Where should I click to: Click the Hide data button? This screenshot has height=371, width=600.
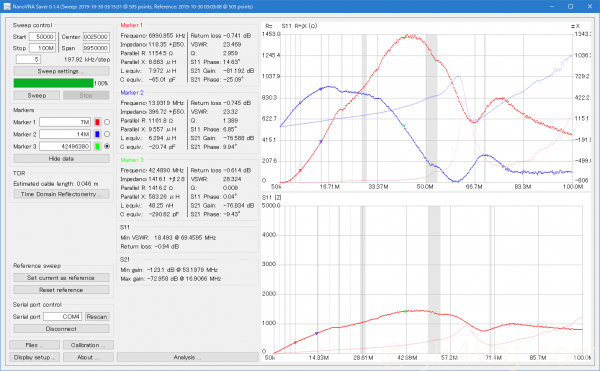click(x=61, y=158)
